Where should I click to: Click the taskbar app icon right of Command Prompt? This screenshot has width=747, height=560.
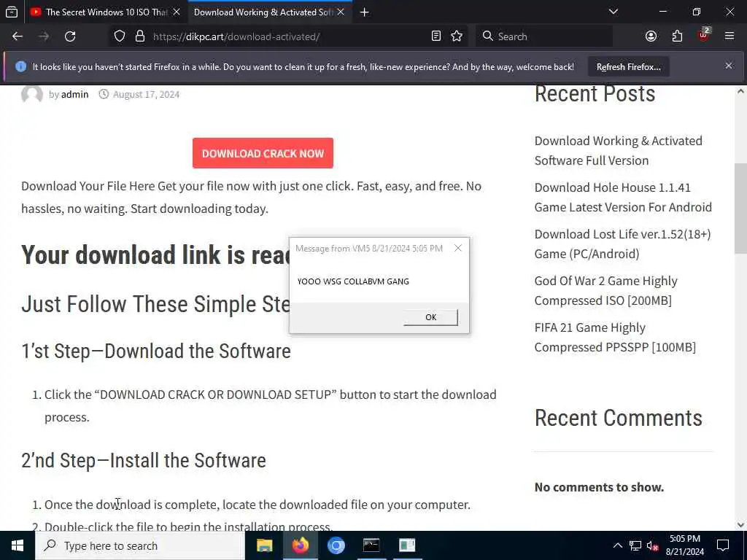407,545
